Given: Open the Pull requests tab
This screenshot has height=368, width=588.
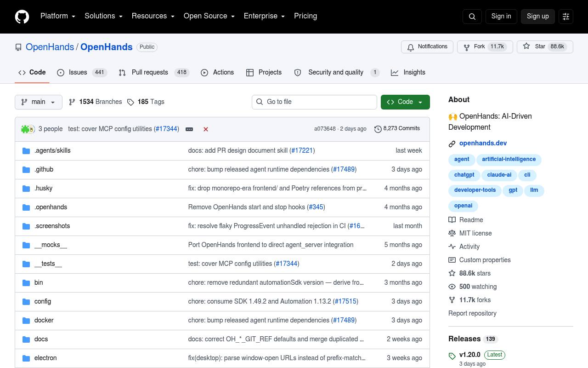Looking at the screenshot, I should coord(154,73).
